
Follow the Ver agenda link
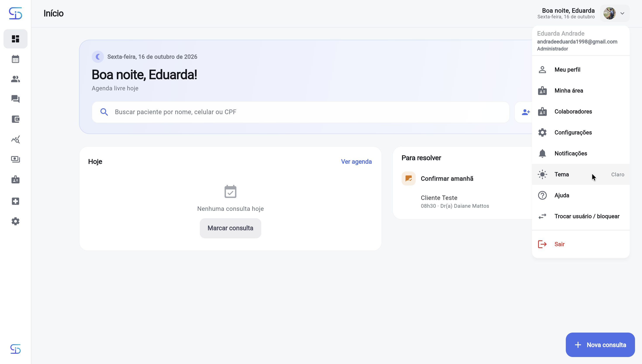point(356,162)
